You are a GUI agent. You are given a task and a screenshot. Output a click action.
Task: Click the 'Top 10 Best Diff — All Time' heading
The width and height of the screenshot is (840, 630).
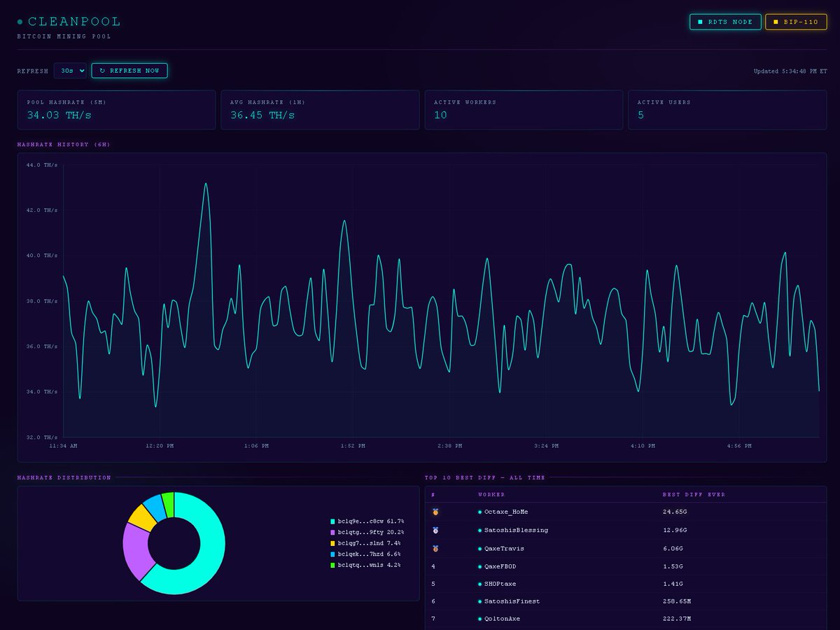pyautogui.click(x=485, y=478)
